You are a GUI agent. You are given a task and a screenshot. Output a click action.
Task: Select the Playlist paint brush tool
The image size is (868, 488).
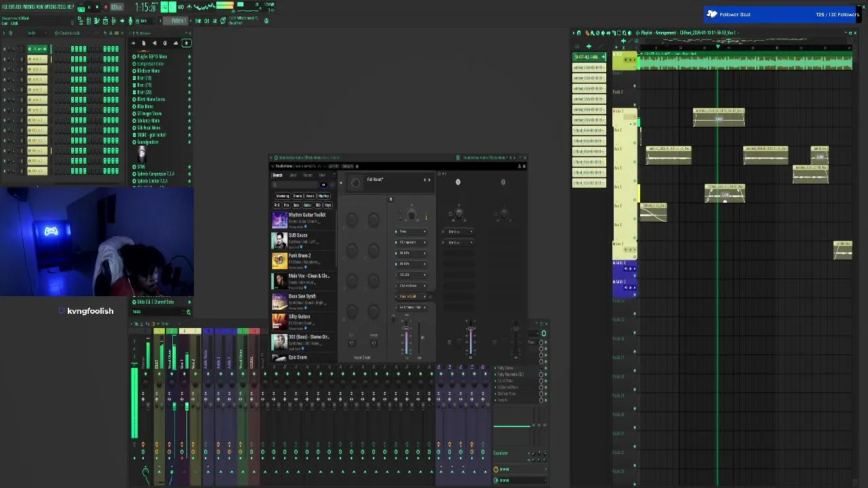pos(593,33)
